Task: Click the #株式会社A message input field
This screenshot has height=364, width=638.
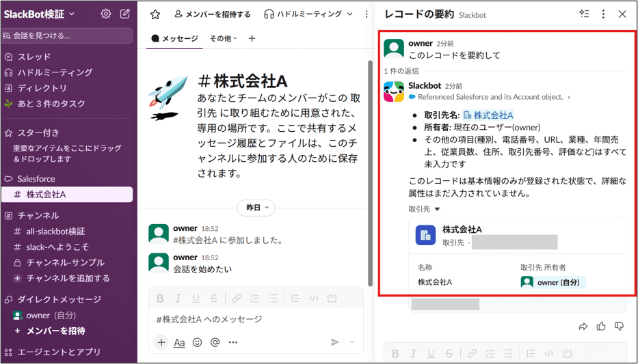Action: (256, 320)
